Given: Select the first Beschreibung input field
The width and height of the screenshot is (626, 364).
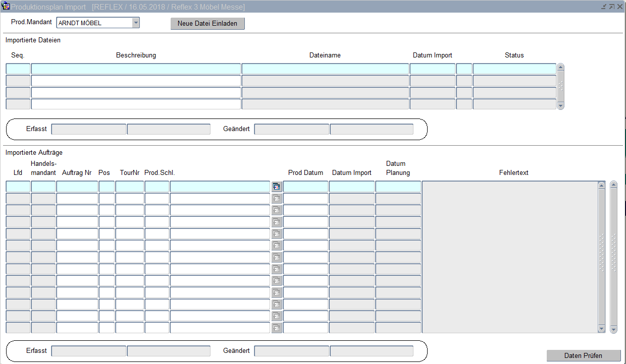Looking at the screenshot, I should [136, 69].
